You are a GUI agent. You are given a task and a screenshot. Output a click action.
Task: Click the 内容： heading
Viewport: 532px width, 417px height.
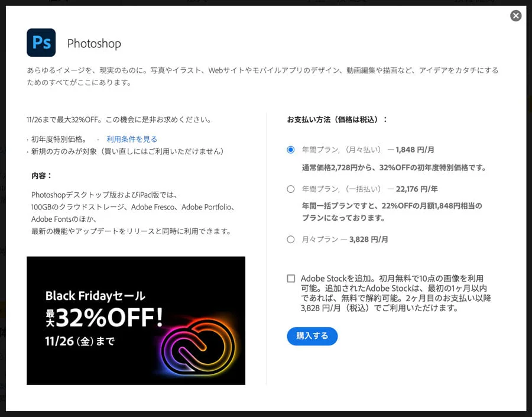tap(42, 176)
